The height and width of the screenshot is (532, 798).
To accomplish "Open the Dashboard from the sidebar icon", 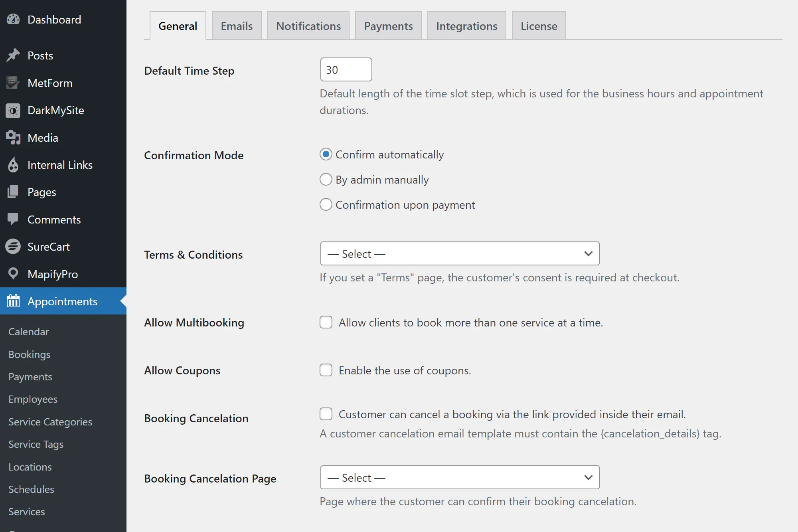I will pyautogui.click(x=14, y=19).
